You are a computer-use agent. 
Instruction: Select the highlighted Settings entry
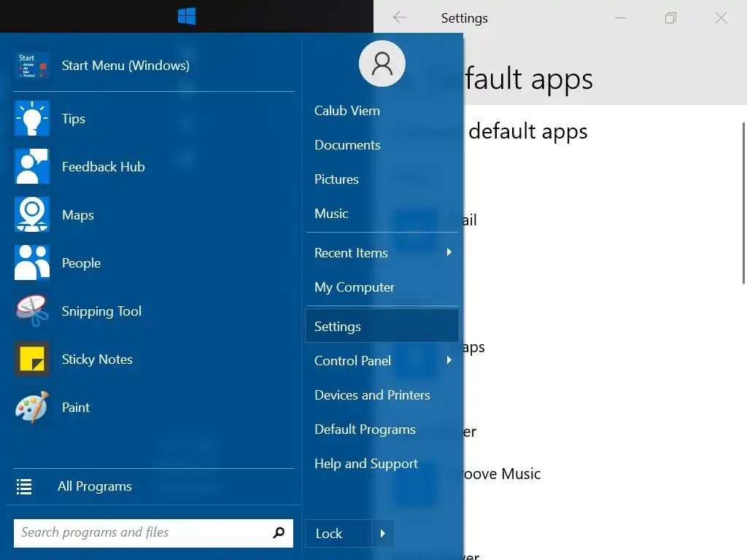click(382, 326)
